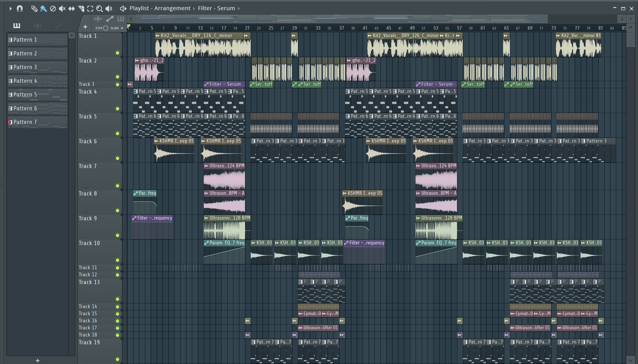Focus audio clips in playlist header
638x364 pixels.
click(x=98, y=19)
